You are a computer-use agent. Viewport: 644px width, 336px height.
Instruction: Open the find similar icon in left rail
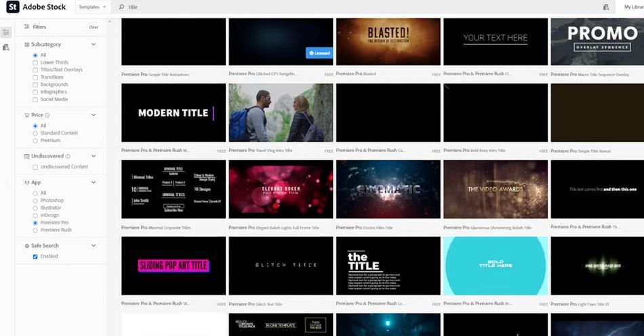(6, 48)
